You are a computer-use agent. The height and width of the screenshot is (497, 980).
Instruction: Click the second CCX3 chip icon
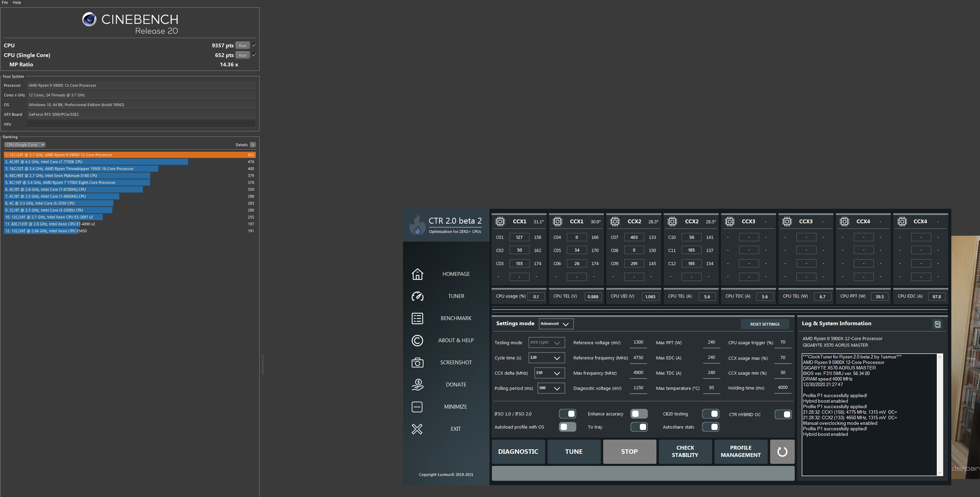pyautogui.click(x=787, y=221)
